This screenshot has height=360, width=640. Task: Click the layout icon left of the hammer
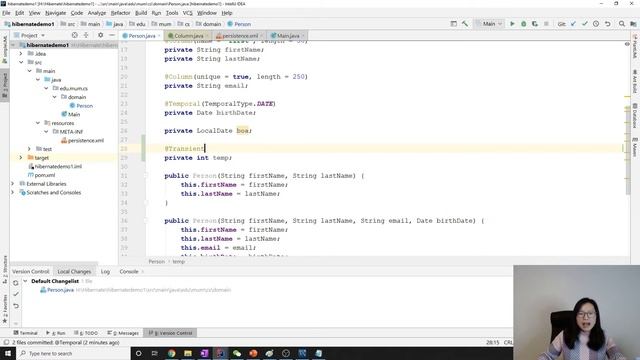point(453,24)
